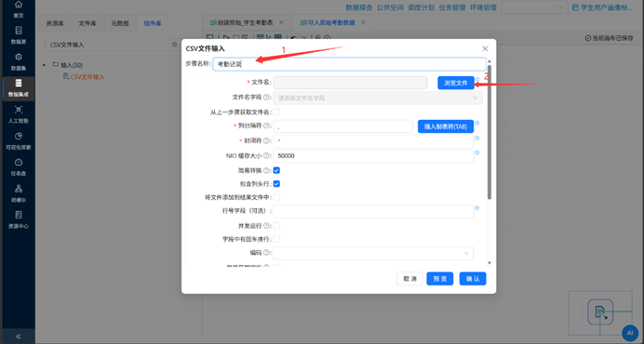Switch to 文件库 tab
Screen dimensions: 644x344
coord(87,23)
